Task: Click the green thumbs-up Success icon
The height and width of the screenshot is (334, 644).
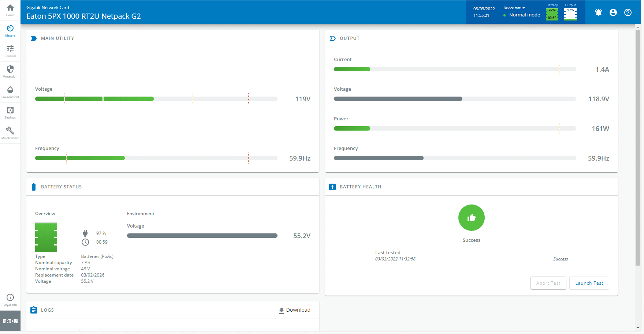Action: pyautogui.click(x=472, y=218)
